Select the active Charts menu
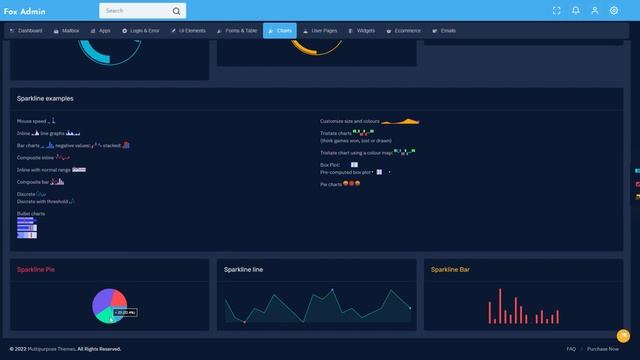The image size is (640, 360). pyautogui.click(x=280, y=31)
